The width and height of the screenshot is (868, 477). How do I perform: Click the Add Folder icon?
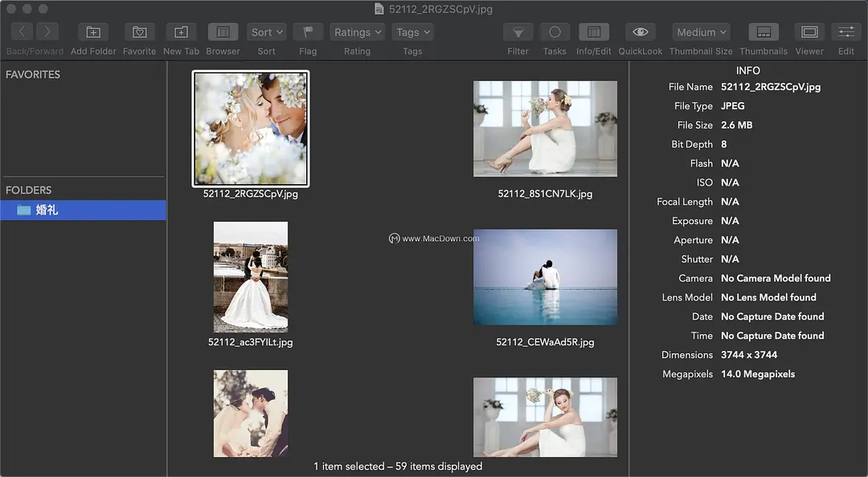93,32
